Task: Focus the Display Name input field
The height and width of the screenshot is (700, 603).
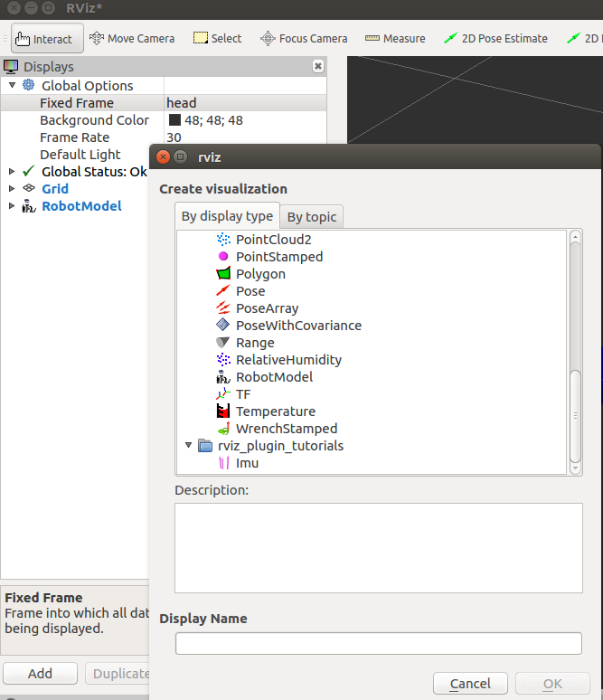Action: pyautogui.click(x=379, y=643)
